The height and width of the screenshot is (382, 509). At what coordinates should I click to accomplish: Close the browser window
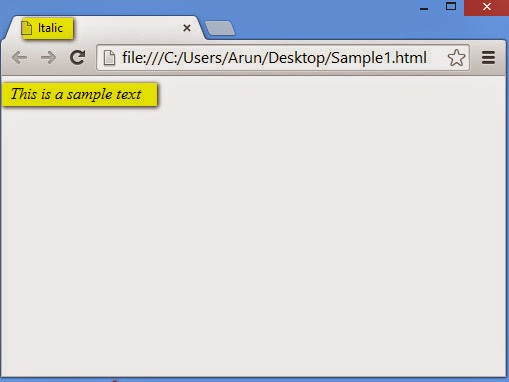487,7
